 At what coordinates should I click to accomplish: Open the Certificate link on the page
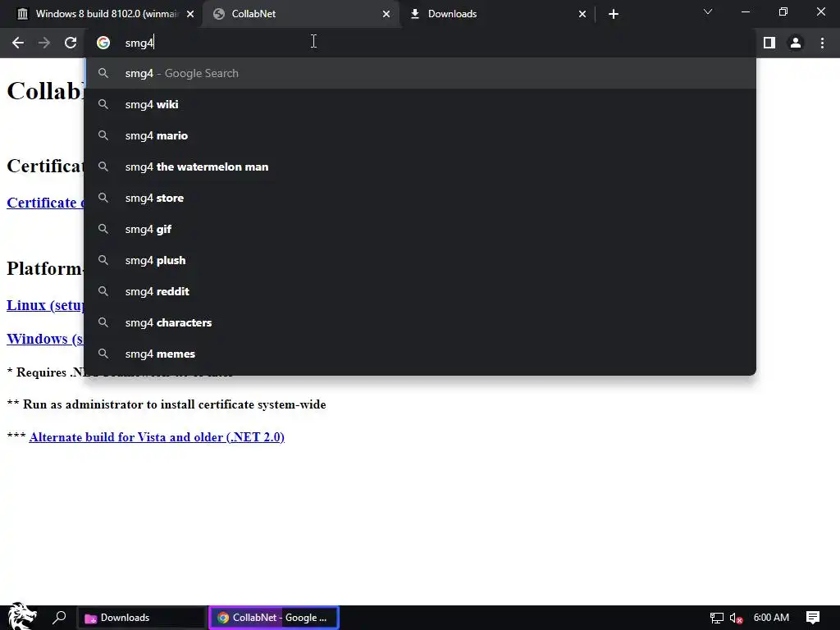(x=45, y=203)
